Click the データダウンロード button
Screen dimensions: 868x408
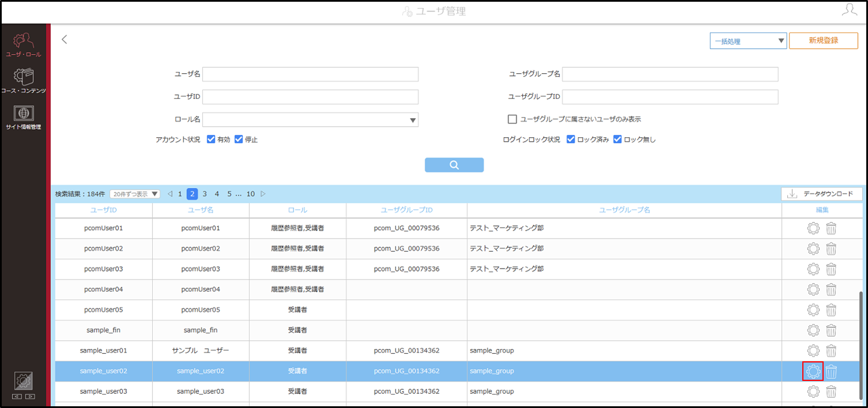click(822, 194)
